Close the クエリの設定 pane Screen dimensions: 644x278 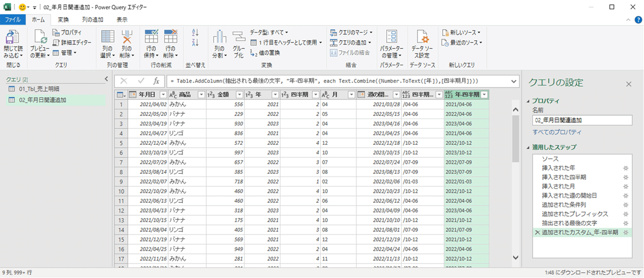[629, 84]
